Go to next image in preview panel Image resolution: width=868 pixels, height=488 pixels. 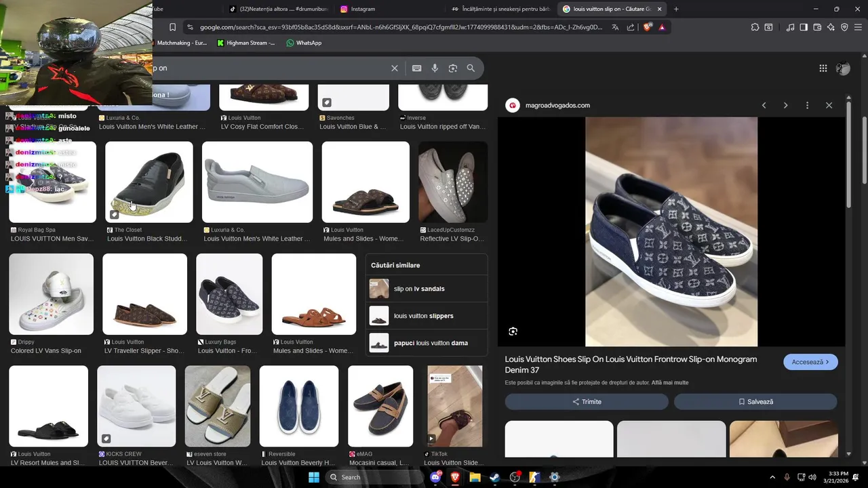785,105
